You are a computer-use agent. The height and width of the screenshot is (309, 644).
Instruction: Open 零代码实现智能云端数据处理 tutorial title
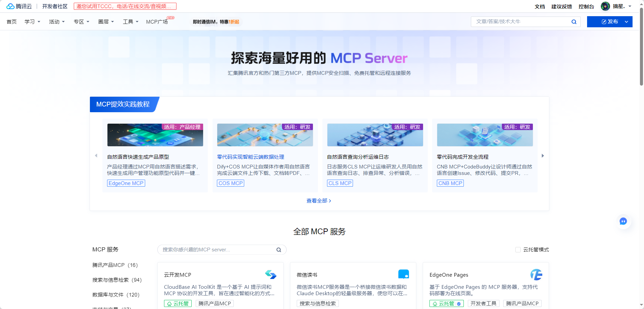pyautogui.click(x=251, y=157)
